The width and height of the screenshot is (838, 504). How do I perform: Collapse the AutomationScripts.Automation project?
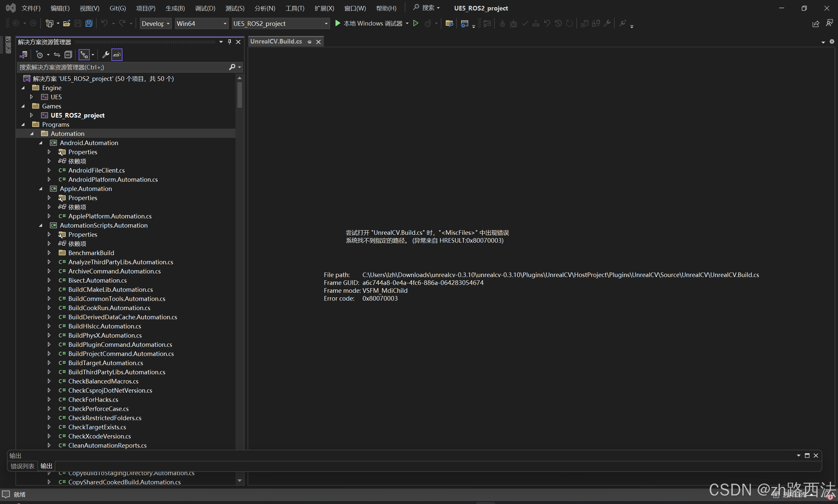click(x=41, y=226)
